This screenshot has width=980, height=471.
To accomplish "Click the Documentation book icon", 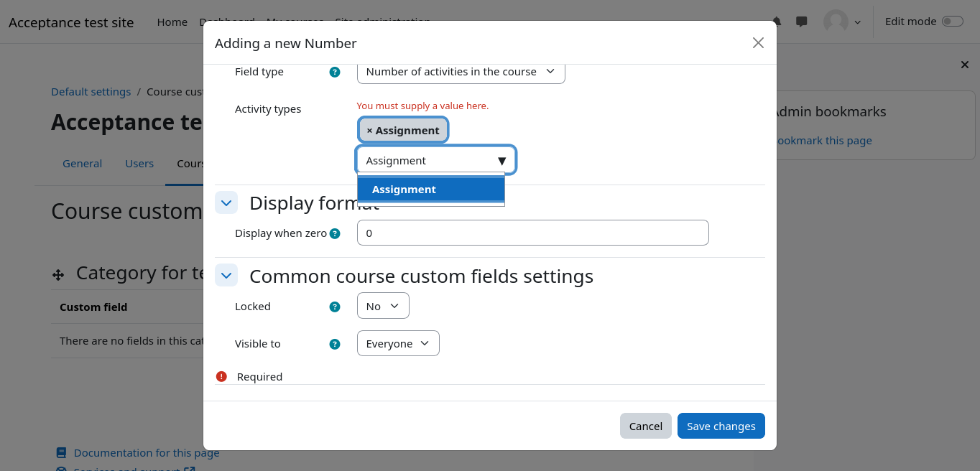I will (x=61, y=453).
